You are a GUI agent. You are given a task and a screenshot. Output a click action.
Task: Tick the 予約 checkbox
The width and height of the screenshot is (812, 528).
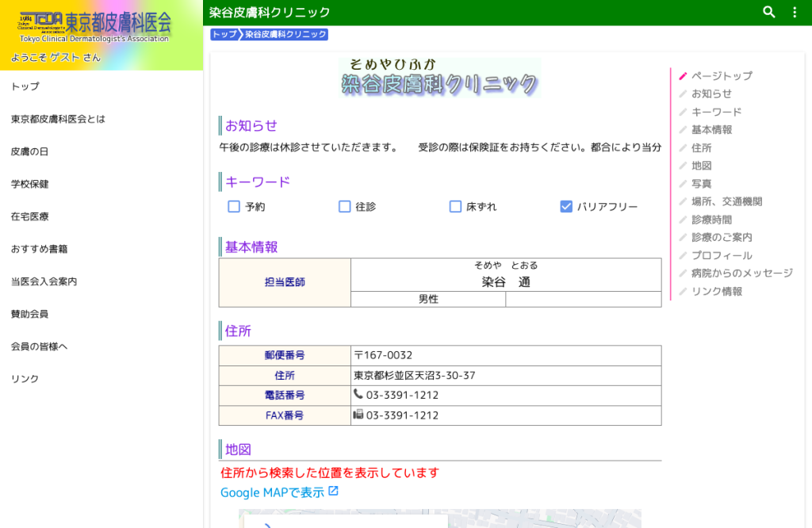coord(234,207)
